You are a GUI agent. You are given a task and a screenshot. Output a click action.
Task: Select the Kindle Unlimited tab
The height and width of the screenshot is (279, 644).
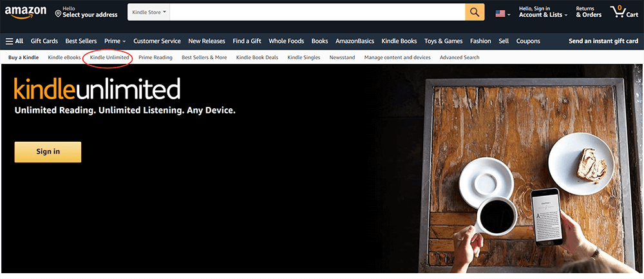(x=109, y=57)
